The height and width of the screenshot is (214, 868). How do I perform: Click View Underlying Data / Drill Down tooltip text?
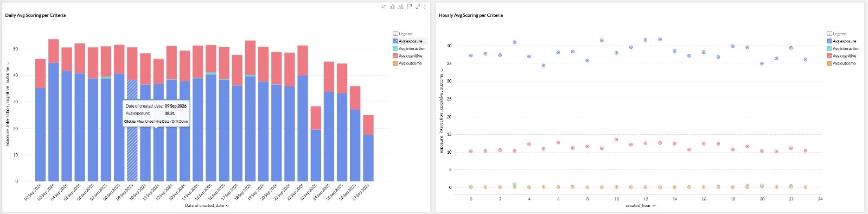[162, 122]
